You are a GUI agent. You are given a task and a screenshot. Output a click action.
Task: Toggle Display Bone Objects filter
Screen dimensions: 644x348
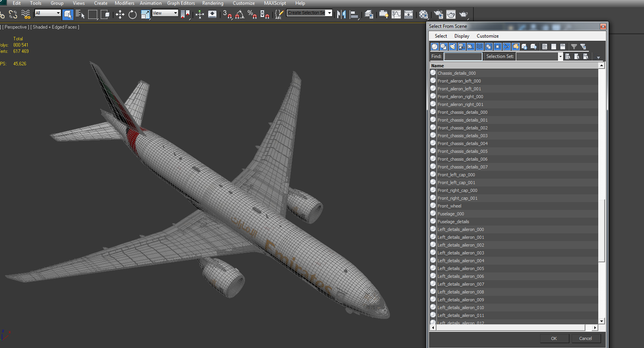pyautogui.click(x=506, y=47)
